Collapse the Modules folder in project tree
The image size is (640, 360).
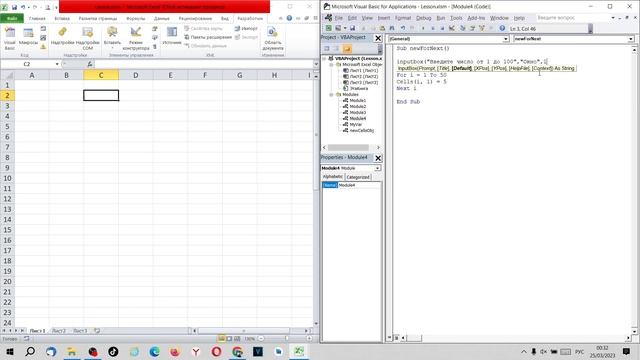(x=331, y=94)
